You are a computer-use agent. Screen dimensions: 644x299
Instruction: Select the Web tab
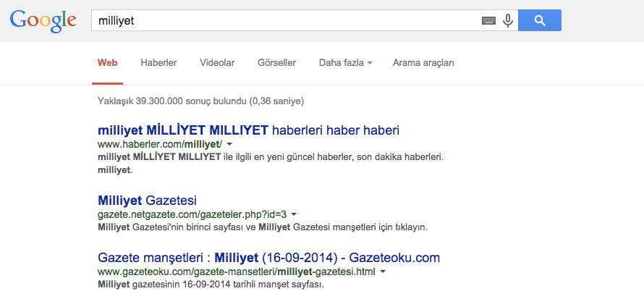107,63
